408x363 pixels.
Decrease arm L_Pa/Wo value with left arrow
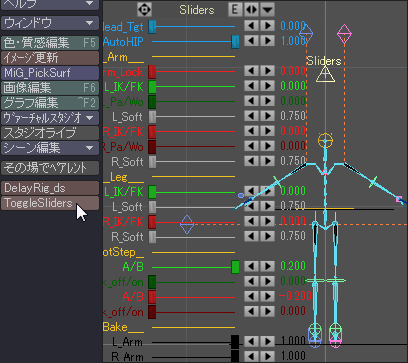click(251, 101)
